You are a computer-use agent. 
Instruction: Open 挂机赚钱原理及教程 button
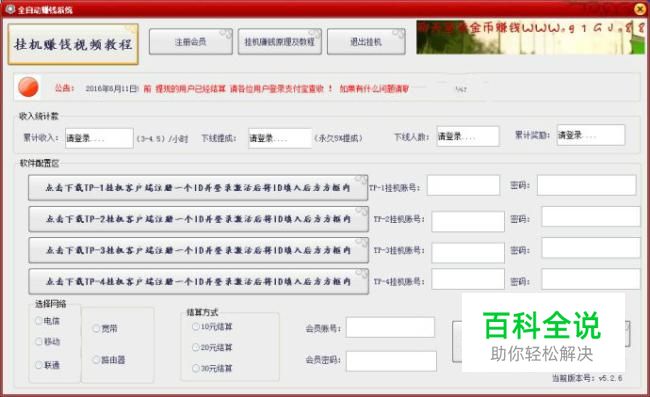280,41
